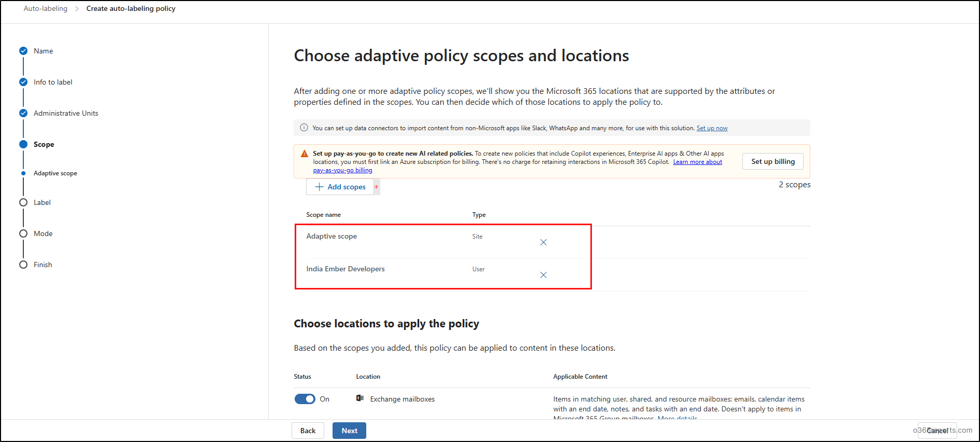Open Learn more about pay-as-you-go billing link

click(x=697, y=162)
